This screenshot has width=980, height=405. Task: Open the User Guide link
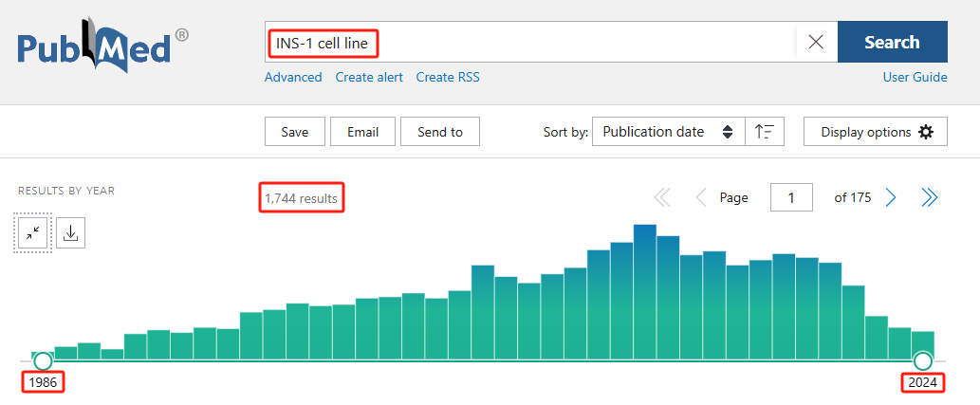click(x=915, y=78)
